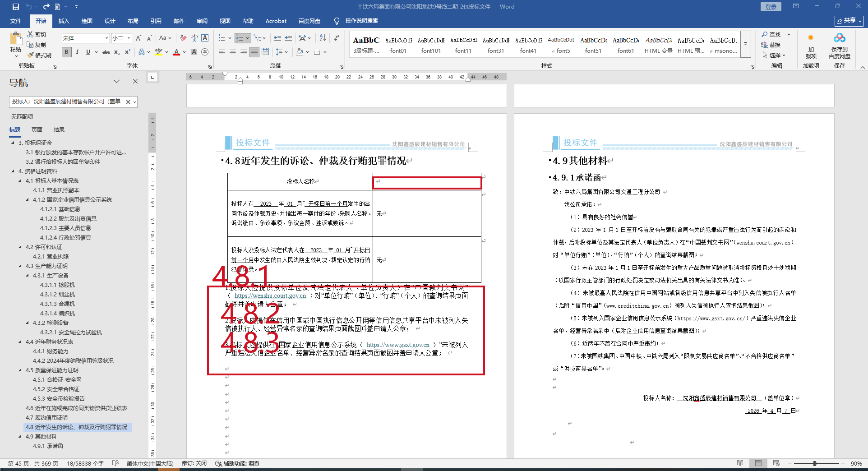Insert an enclosed character with the circled 字
This screenshot has width=868, height=471.
[205, 52]
